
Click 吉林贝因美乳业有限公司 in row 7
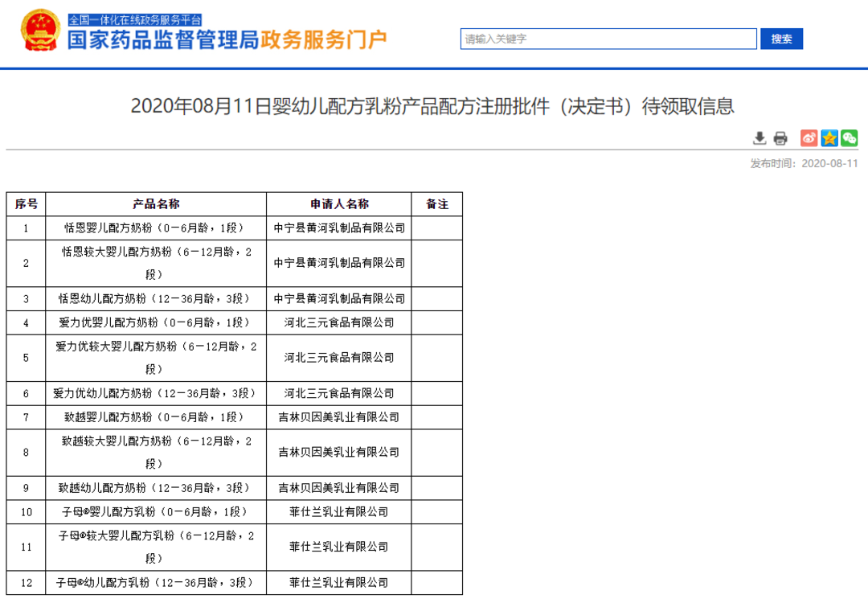(339, 417)
